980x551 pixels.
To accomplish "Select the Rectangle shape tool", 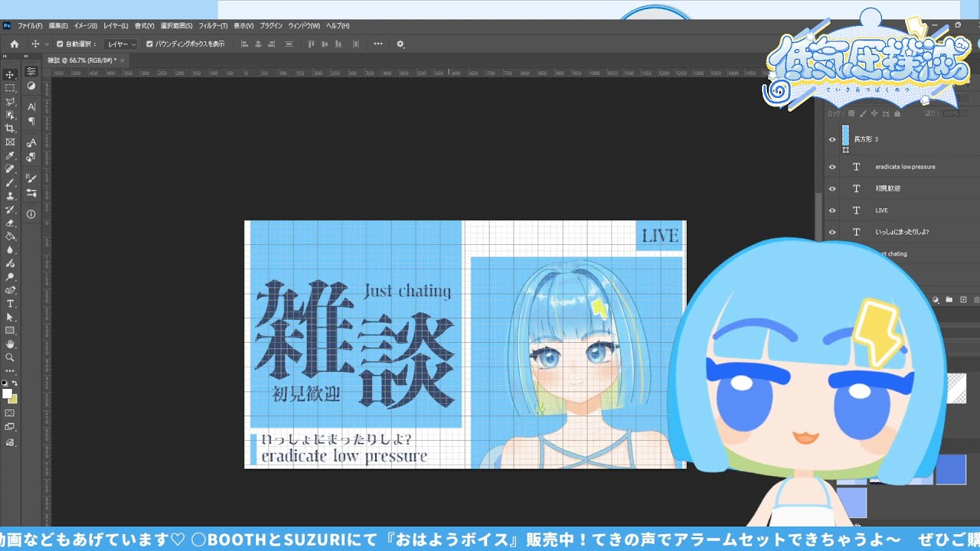I will pyautogui.click(x=10, y=331).
